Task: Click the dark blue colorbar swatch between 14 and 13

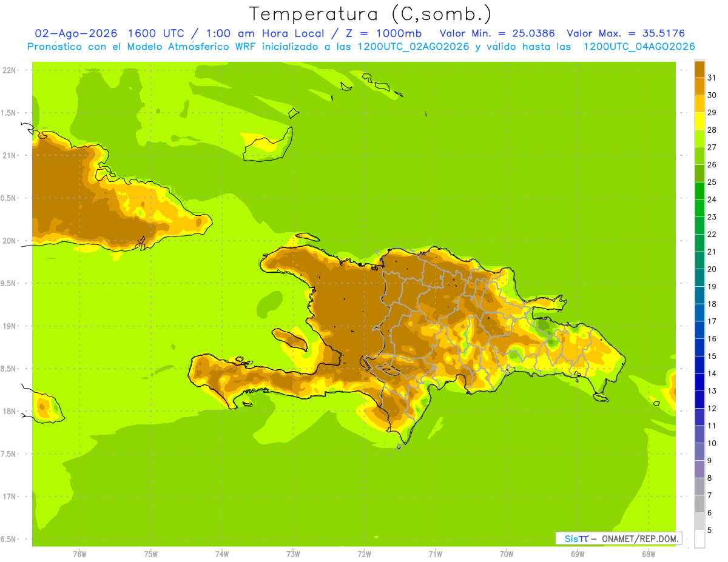Action: (699, 383)
